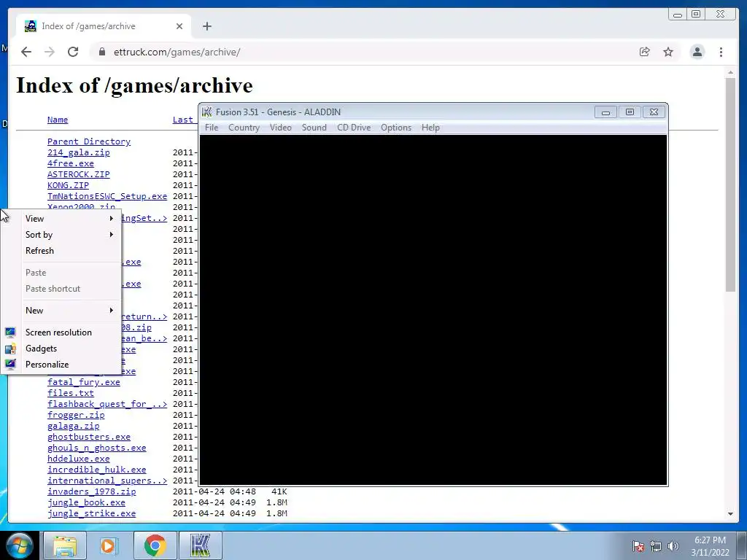
Task: Open jungle_book.exe link
Action: coord(86,502)
